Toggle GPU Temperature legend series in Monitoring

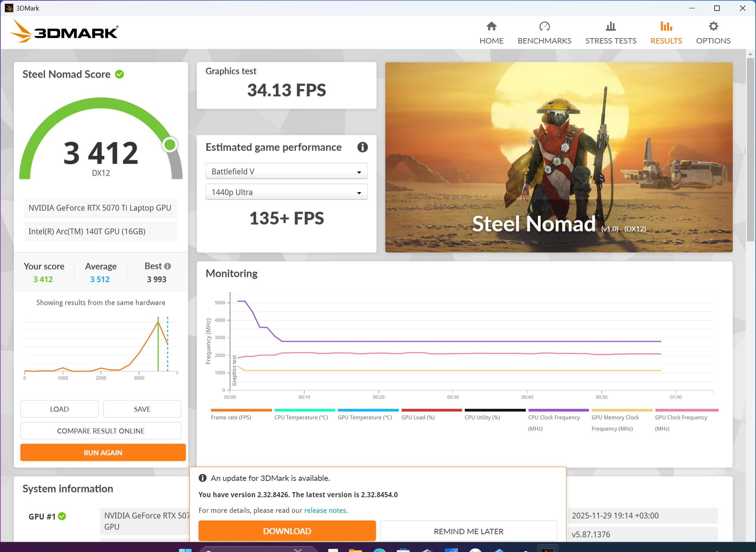click(365, 417)
